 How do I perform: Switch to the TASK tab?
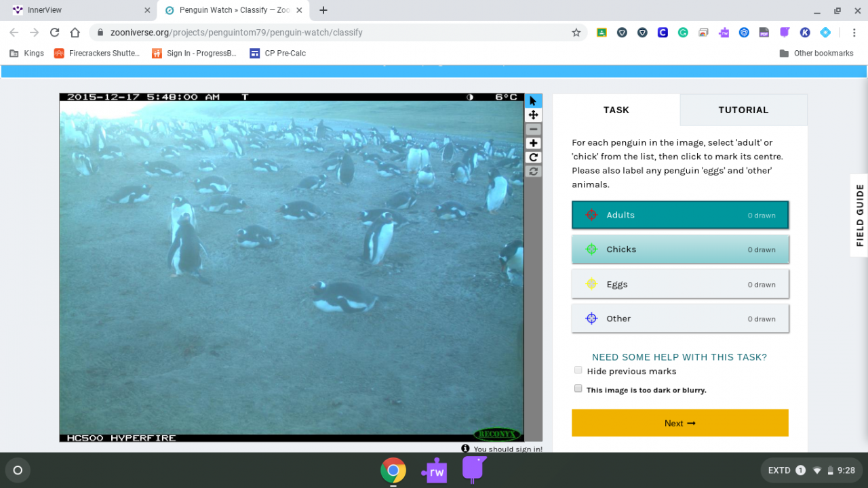point(616,110)
